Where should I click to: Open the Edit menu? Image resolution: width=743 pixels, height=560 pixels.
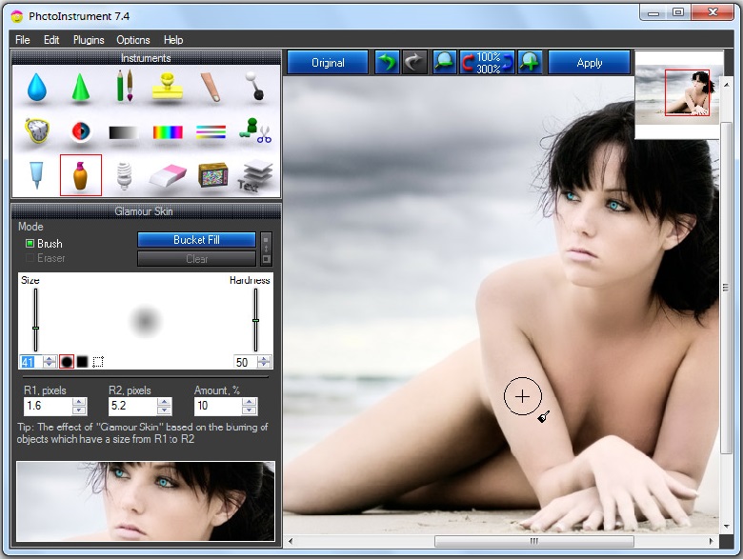51,40
